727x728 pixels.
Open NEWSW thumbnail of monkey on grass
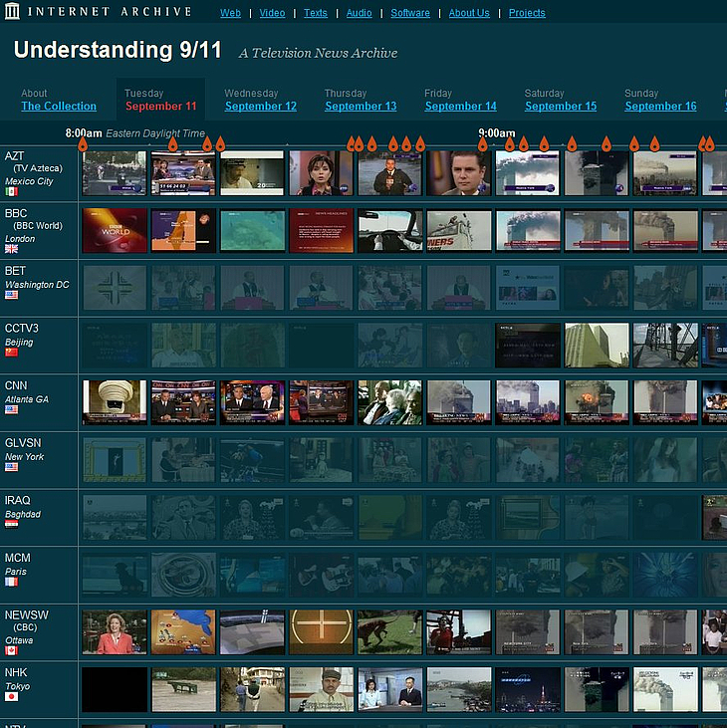[x=390, y=632]
